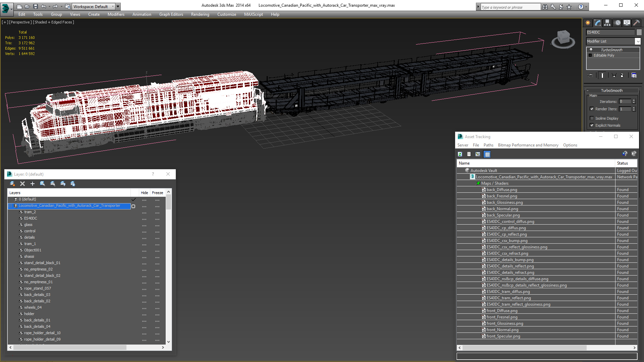Image resolution: width=644 pixels, height=362 pixels.
Task: Open the Display command panel tab
Action: [627, 23]
